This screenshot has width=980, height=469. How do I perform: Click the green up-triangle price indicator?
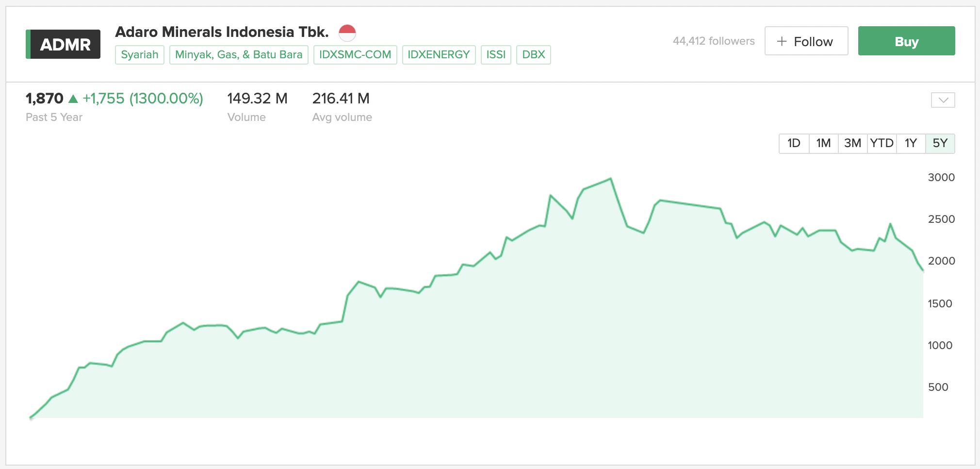(73, 99)
